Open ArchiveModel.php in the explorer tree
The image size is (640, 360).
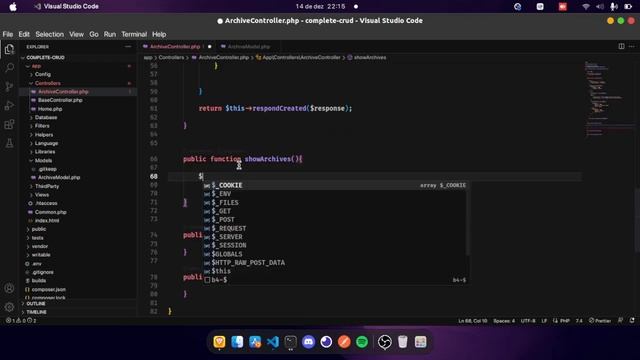tap(58, 178)
